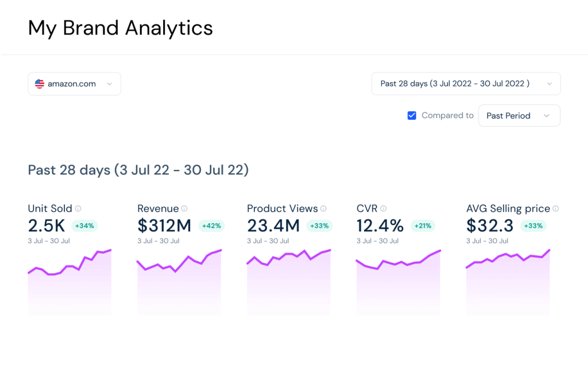Select the Past 28 days section title
Viewport: 588px width, 377px height.
click(x=138, y=170)
